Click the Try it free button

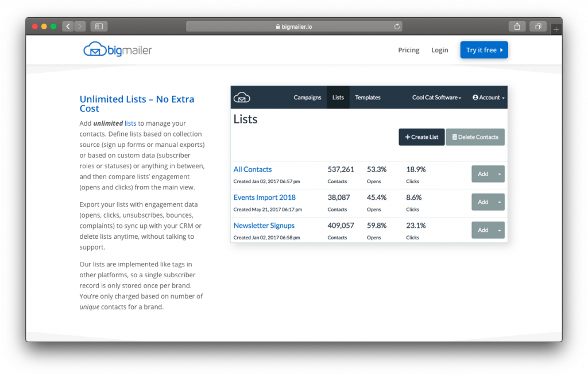pyautogui.click(x=484, y=50)
